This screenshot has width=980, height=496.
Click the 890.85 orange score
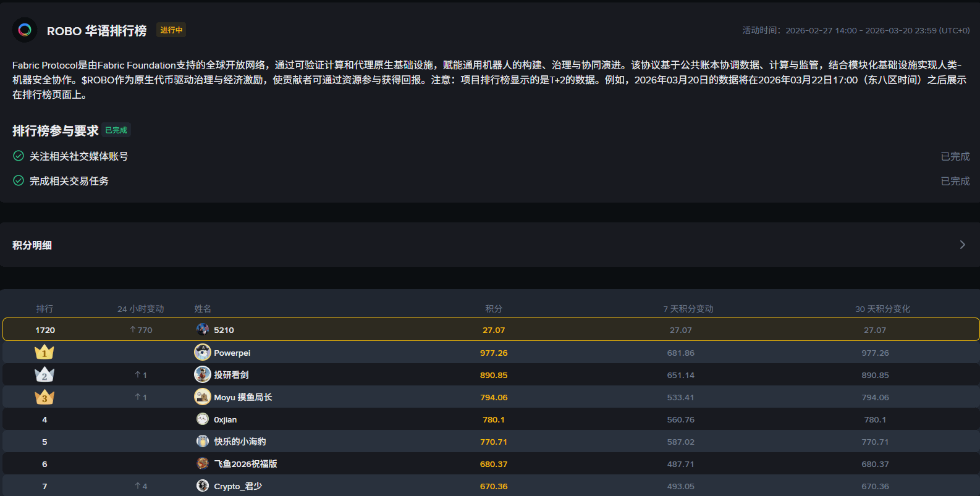tap(494, 375)
